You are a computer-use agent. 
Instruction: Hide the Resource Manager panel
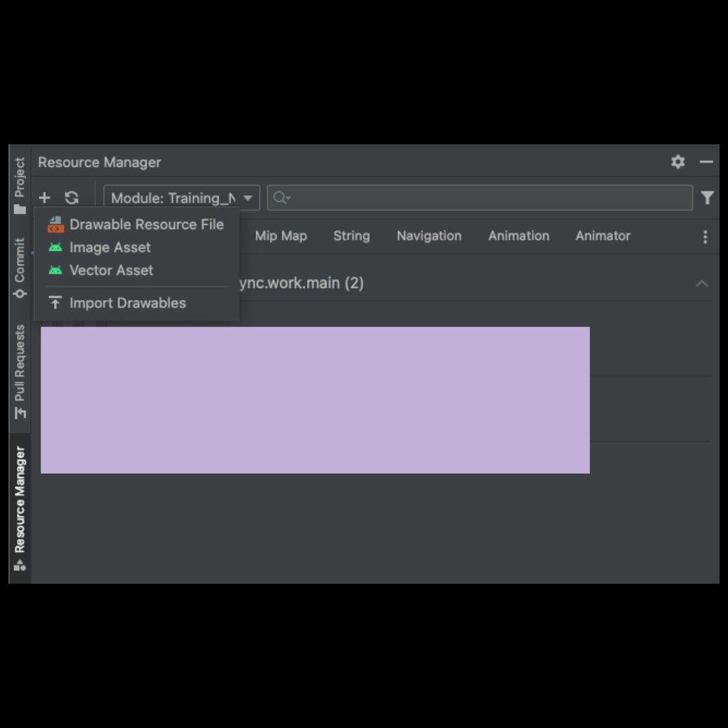coord(706,161)
